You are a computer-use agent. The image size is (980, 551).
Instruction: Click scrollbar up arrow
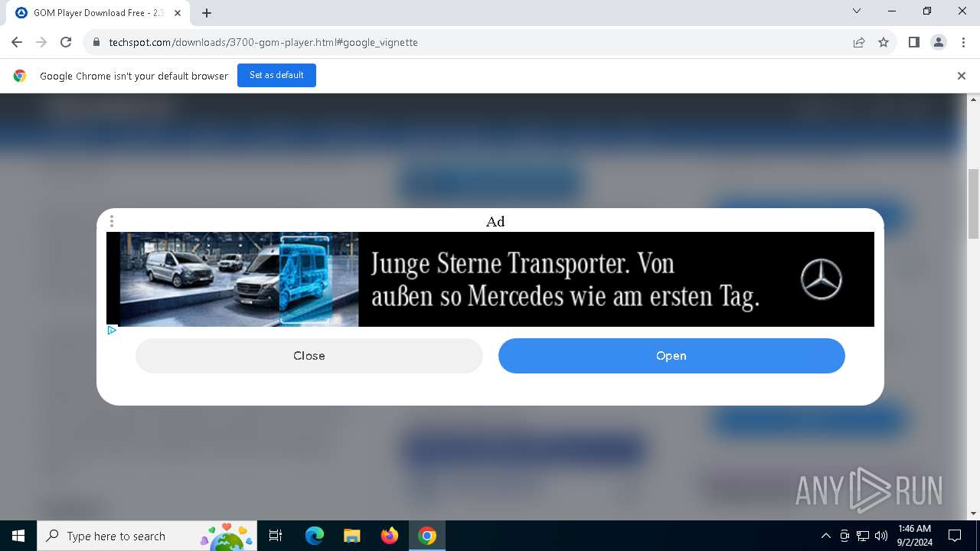pos(974,99)
